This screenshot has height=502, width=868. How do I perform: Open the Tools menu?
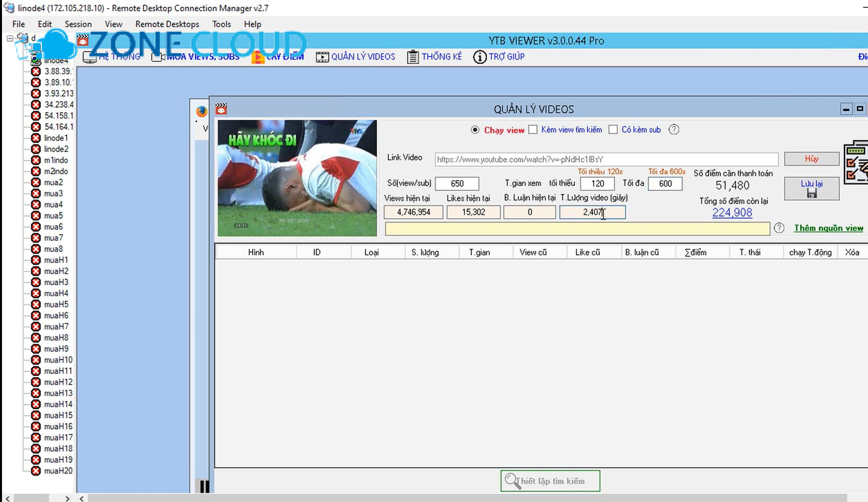tap(221, 24)
